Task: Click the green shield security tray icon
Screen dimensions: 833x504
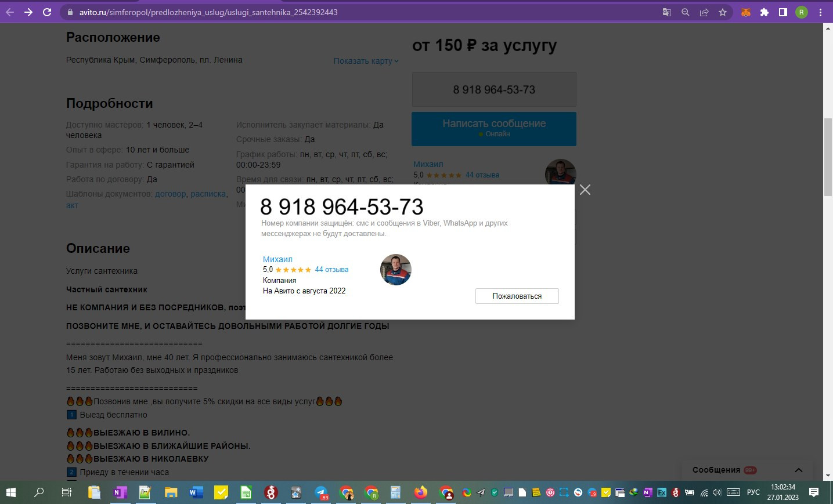Action: click(x=495, y=492)
